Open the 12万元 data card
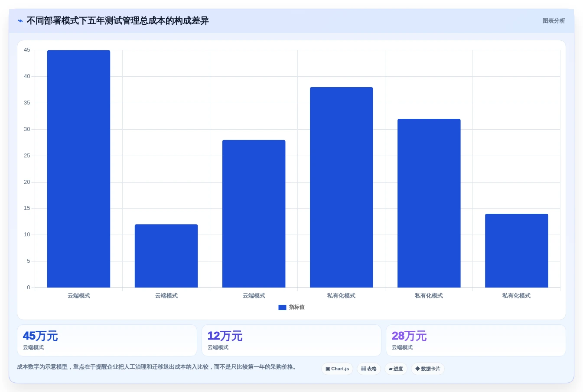The width and height of the screenshot is (583, 392). 291,340
